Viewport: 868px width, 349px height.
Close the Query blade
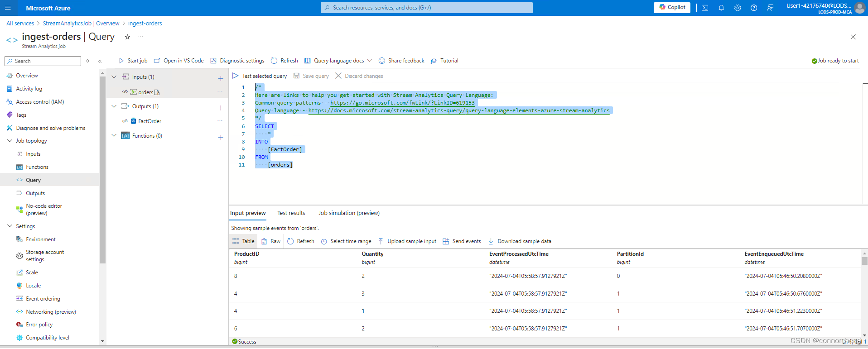[x=853, y=37]
